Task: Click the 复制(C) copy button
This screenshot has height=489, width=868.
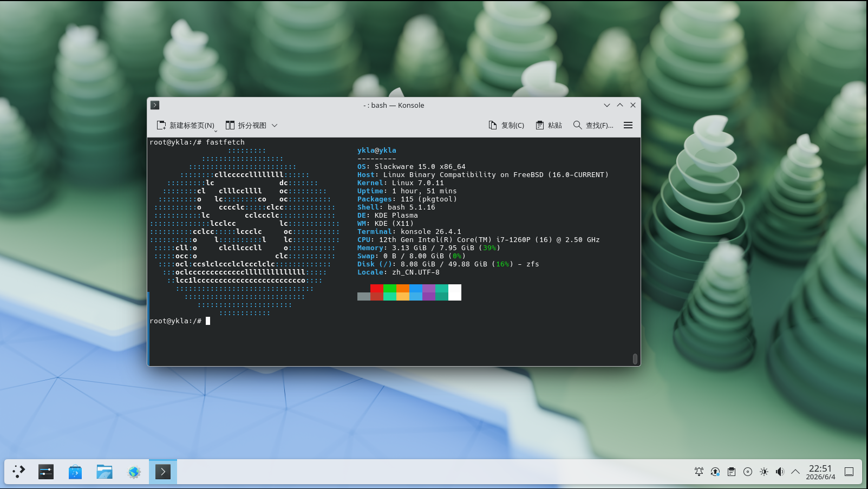Action: point(506,125)
